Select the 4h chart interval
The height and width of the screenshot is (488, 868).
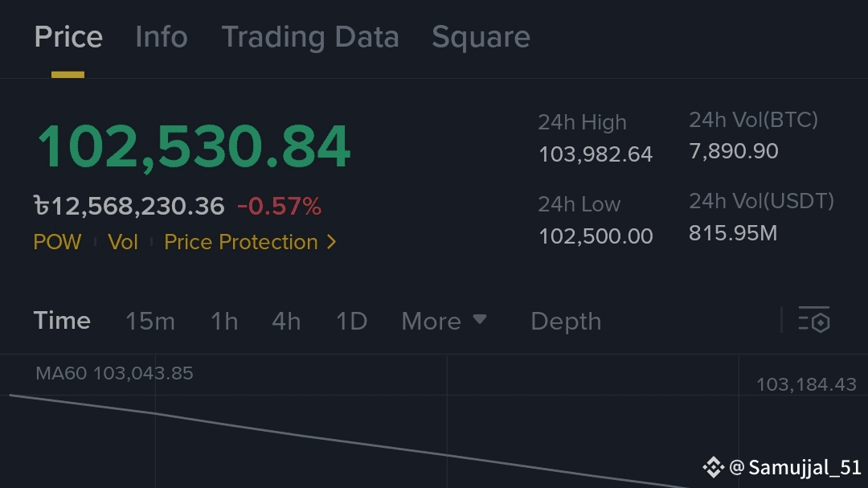[286, 322]
